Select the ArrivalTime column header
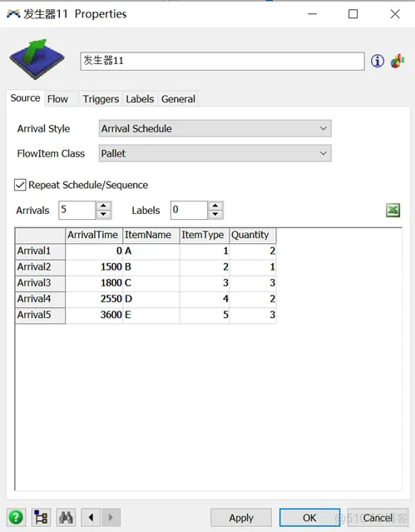 [x=94, y=235]
